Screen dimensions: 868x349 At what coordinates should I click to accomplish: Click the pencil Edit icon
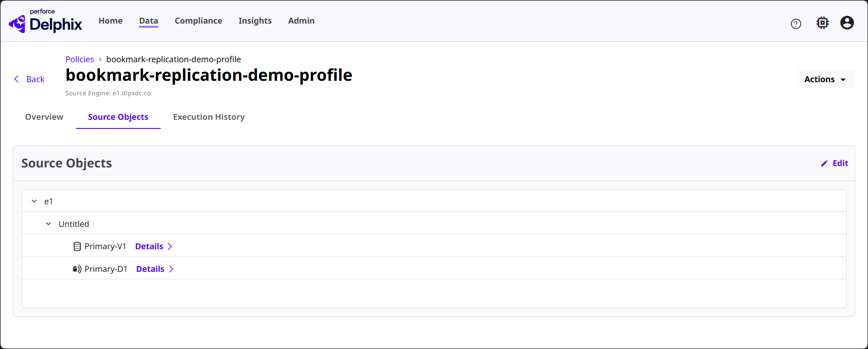tap(824, 163)
